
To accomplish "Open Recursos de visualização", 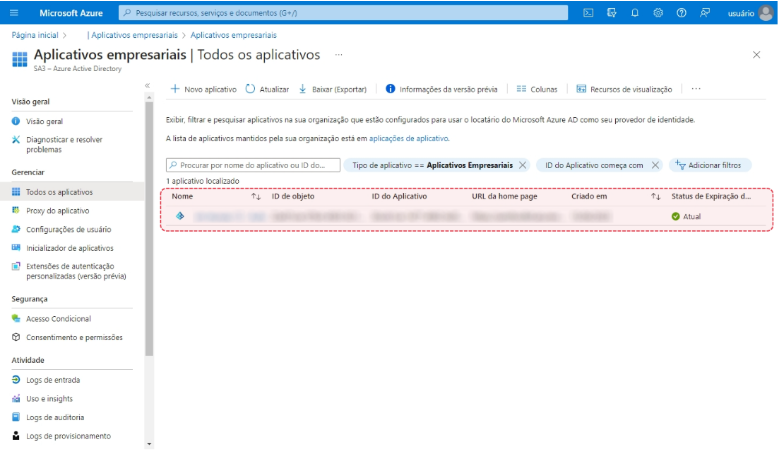I will tap(624, 89).
